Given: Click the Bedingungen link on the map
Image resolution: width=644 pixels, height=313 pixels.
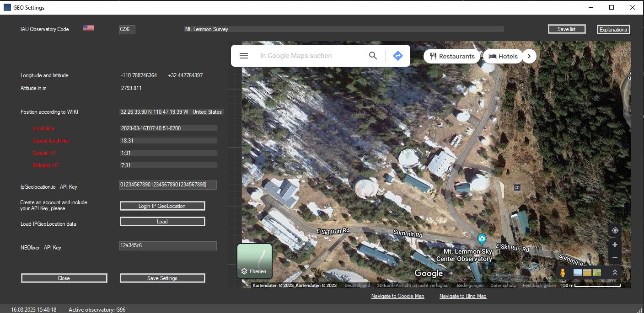Looking at the screenshot, I should click(x=470, y=286).
